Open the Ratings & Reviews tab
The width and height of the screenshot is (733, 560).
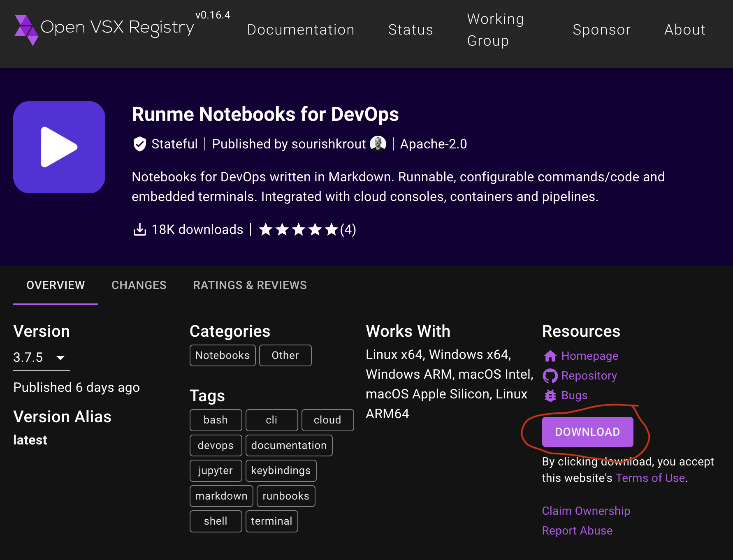coord(250,285)
